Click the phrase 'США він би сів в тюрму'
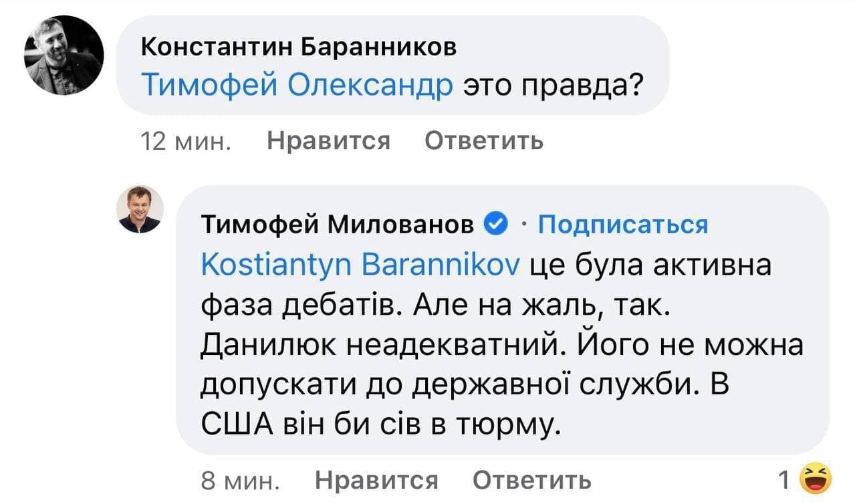855x504 pixels. coord(379,423)
